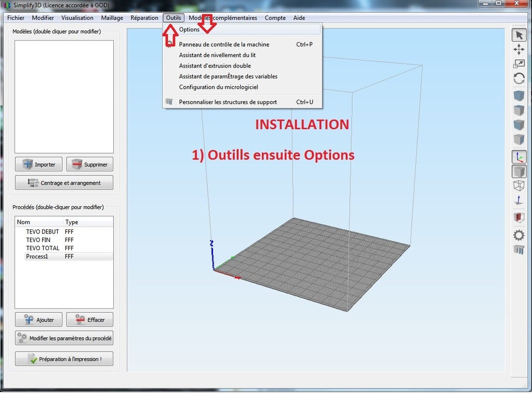Activate the rotate models tool

pos(519,78)
